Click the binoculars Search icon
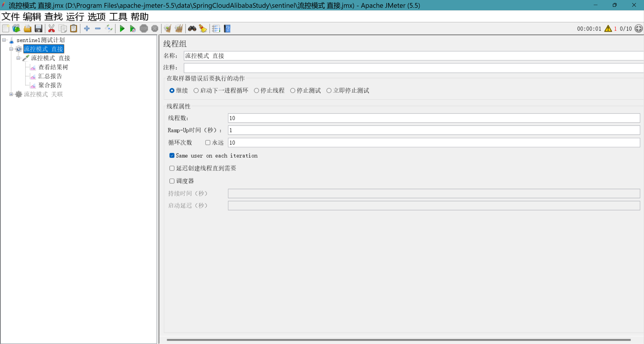Screen dimensions: 644x344 192,29
